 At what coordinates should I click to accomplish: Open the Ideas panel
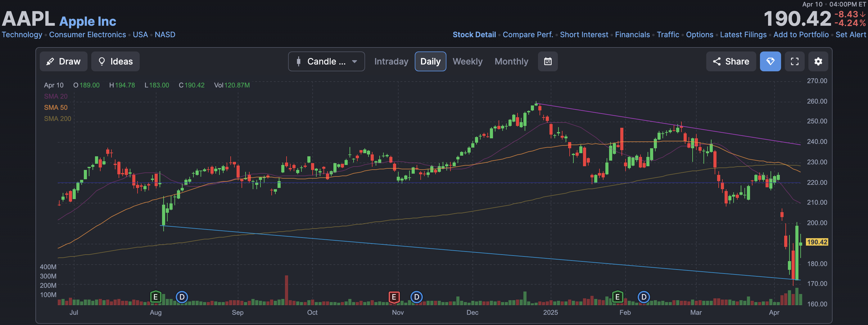pyautogui.click(x=115, y=61)
